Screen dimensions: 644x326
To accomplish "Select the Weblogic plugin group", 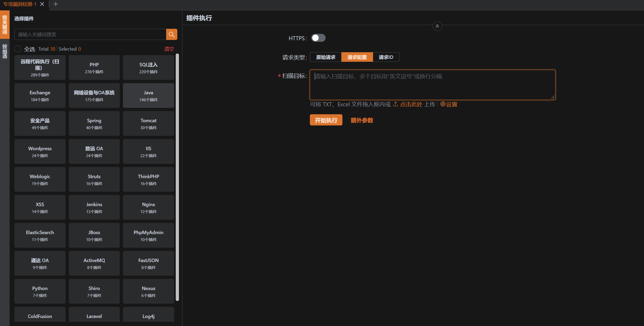I will (40, 180).
